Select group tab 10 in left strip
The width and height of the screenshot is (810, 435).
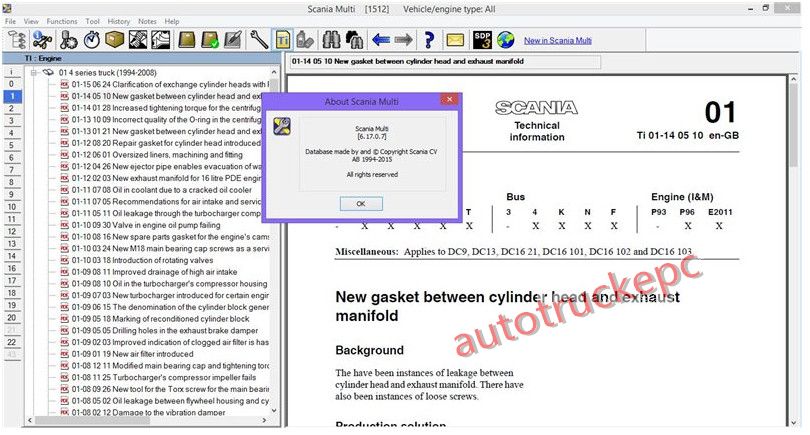coord(11,207)
